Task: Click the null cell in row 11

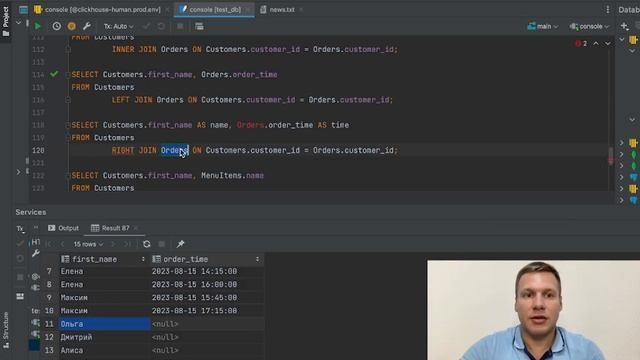Action: click(x=207, y=324)
